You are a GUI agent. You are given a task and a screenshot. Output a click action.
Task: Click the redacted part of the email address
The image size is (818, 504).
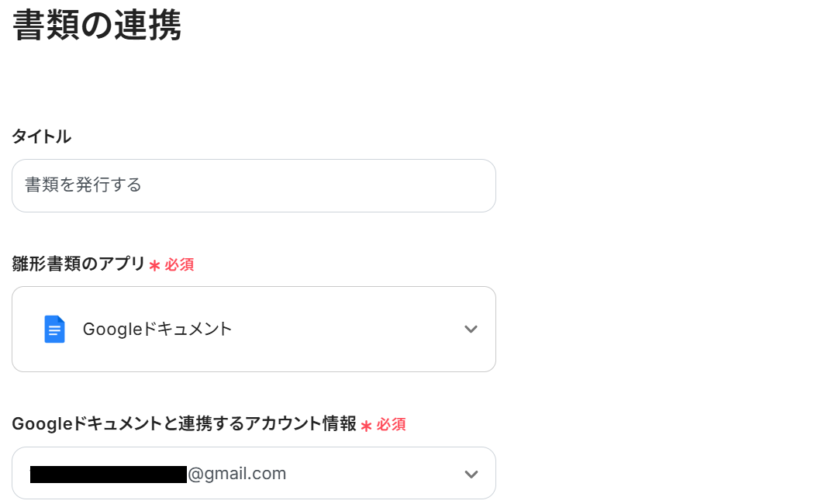pyautogui.click(x=109, y=474)
